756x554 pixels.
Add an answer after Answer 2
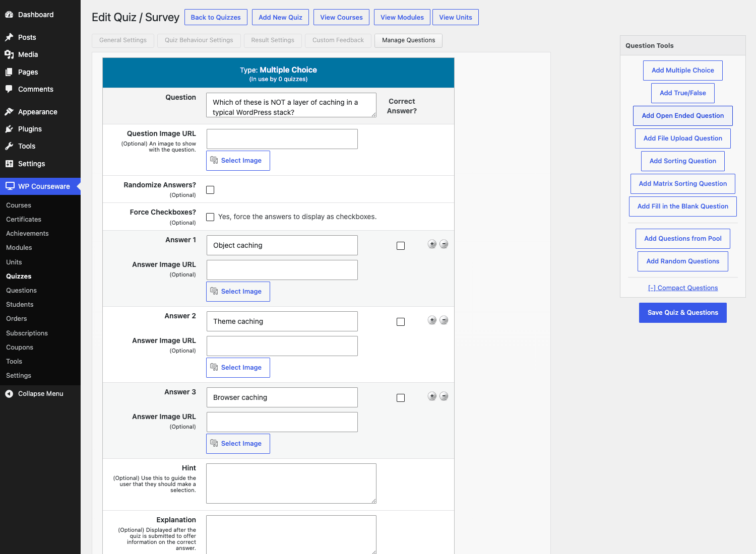(x=432, y=320)
